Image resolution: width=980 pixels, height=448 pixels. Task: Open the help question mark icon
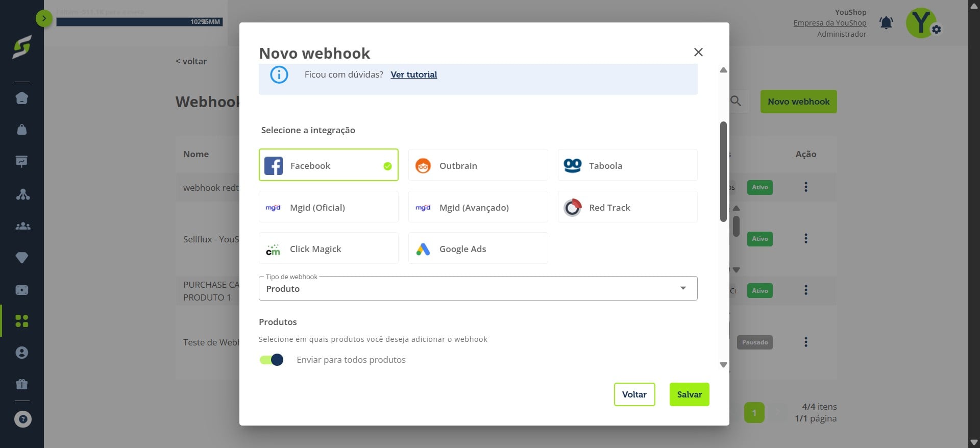(x=22, y=419)
